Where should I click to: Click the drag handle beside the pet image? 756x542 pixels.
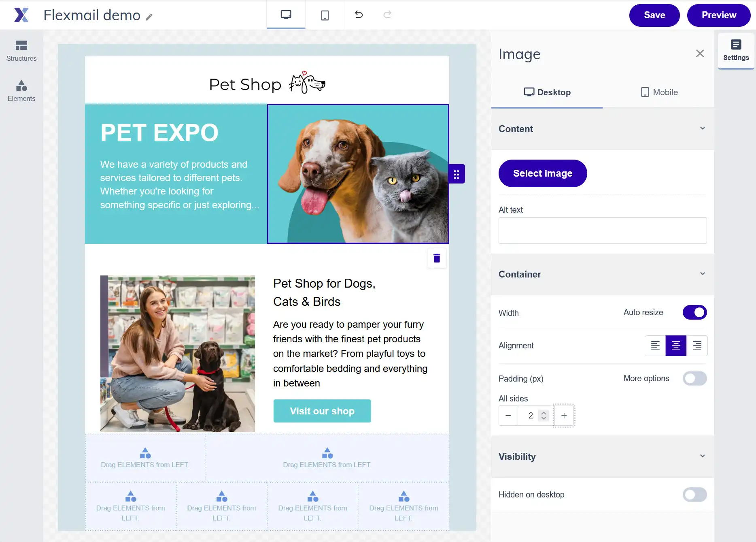pyautogui.click(x=457, y=174)
